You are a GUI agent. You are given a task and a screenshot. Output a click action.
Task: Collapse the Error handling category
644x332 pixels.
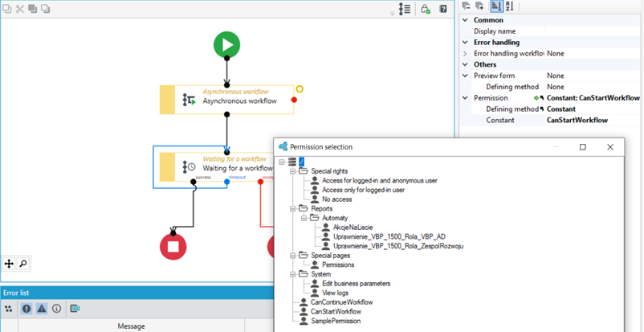pos(465,42)
